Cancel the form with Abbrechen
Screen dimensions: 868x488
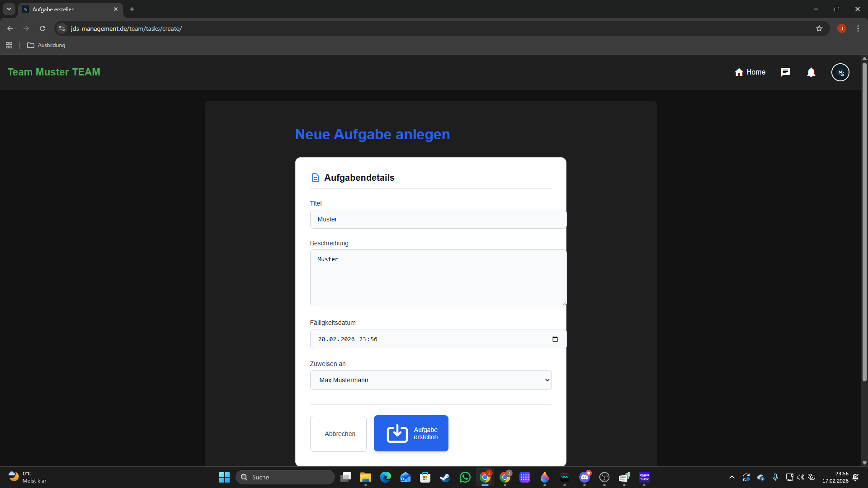338,433
